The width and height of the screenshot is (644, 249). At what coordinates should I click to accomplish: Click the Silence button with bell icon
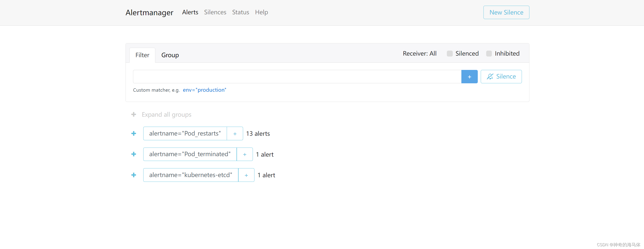[501, 76]
